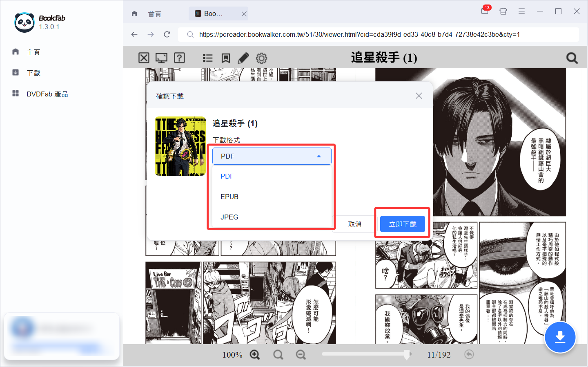
Task: Click the bookmark icon in viewer toolbar
Action: 226,58
